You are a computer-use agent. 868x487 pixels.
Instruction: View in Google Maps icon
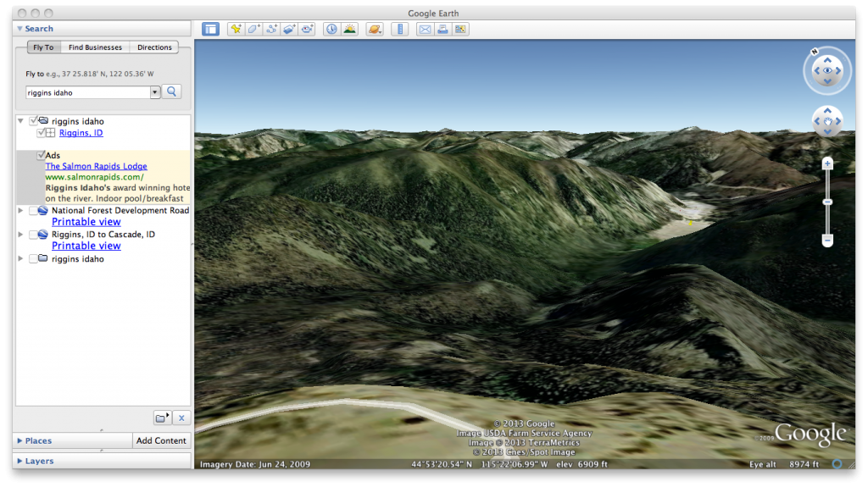tap(460, 30)
